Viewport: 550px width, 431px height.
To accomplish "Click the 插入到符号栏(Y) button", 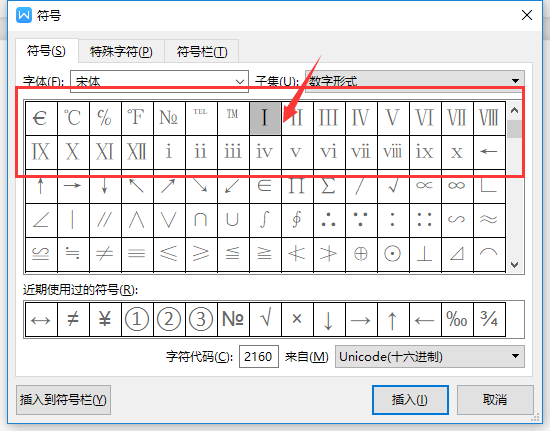I will pyautogui.click(x=63, y=400).
